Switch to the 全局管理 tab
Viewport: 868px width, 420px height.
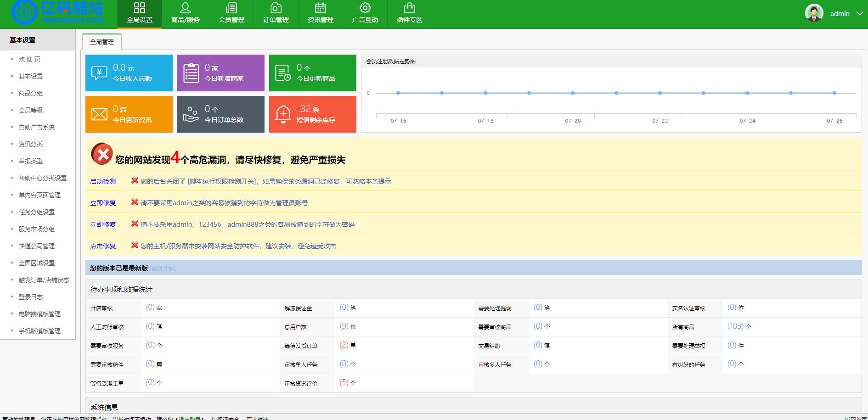(x=102, y=42)
